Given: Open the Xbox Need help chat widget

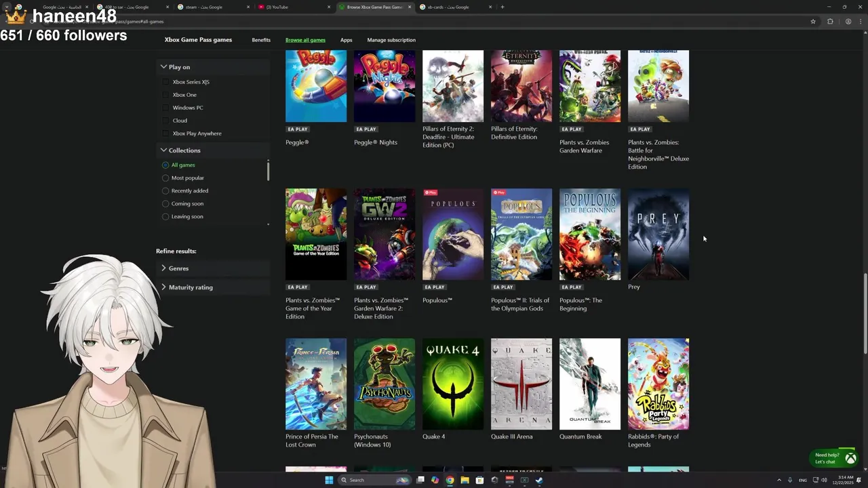Looking at the screenshot, I should point(835,458).
